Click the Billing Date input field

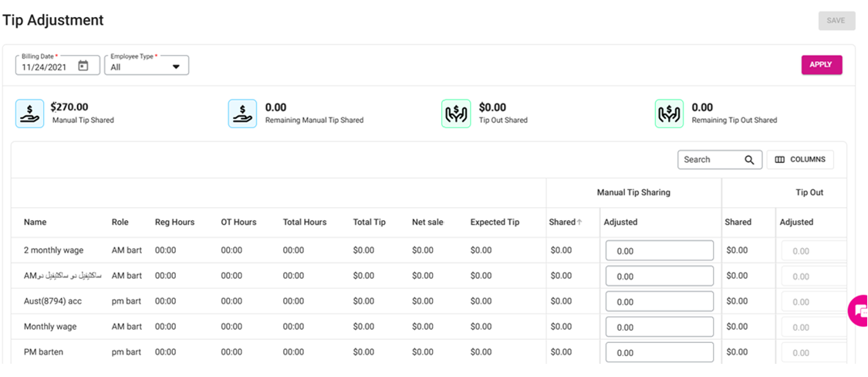(46, 67)
